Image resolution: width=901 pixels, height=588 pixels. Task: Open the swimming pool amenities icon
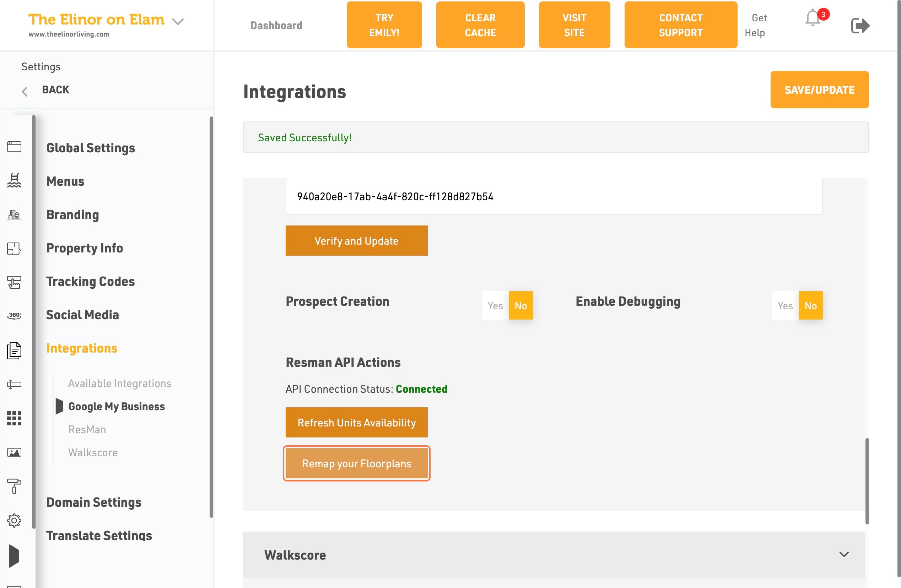pos(14,180)
